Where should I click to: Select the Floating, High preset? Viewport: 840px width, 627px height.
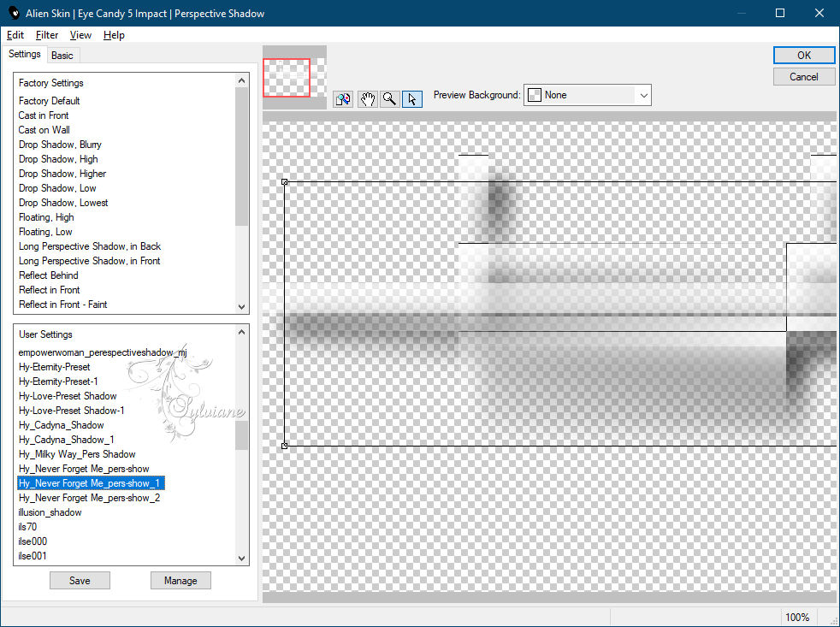[46, 217]
